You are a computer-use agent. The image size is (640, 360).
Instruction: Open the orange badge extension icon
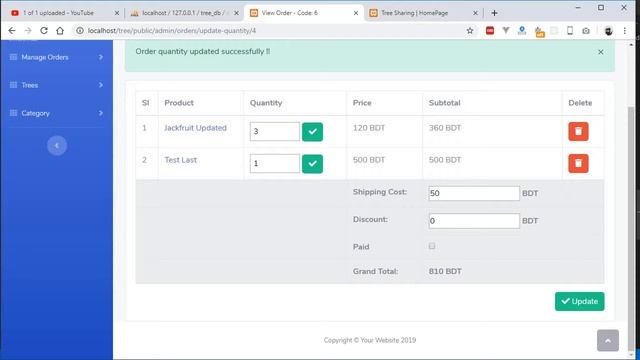tap(539, 31)
